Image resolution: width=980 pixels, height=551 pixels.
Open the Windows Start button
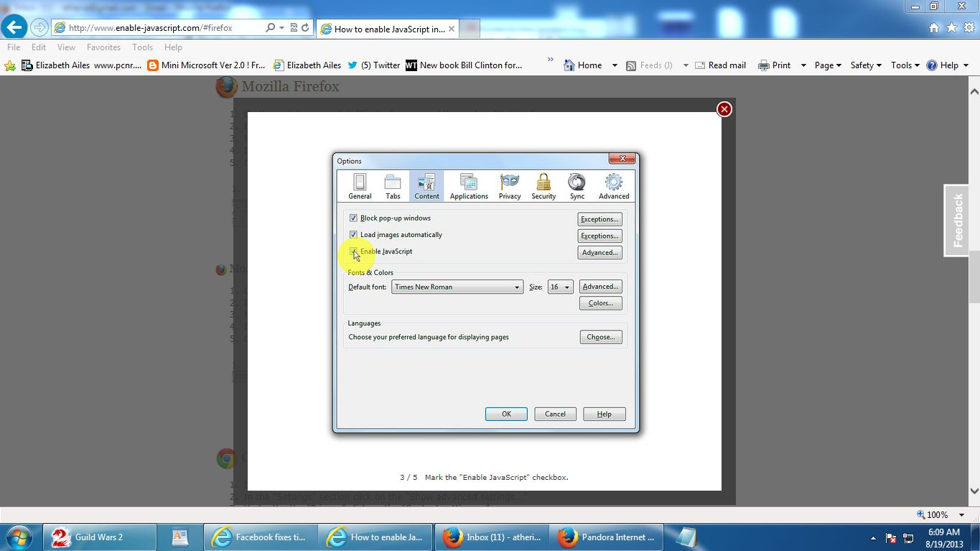pyautogui.click(x=18, y=537)
